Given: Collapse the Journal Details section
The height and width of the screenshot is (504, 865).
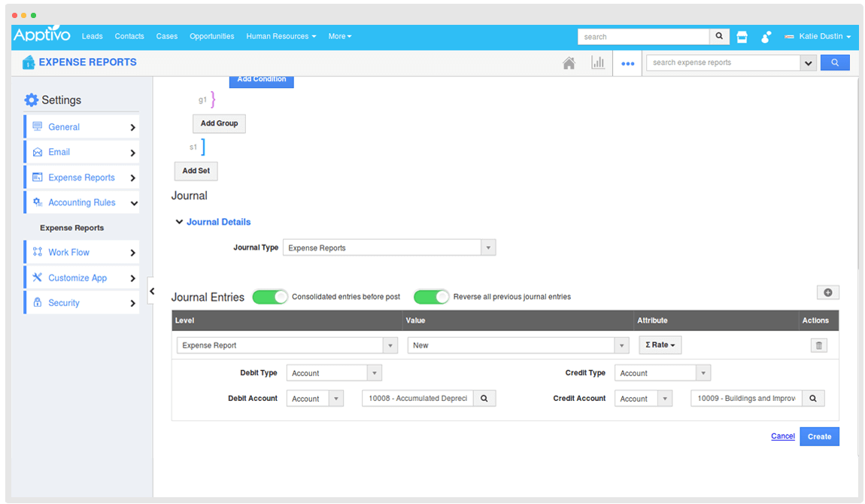Looking at the screenshot, I should [x=179, y=222].
